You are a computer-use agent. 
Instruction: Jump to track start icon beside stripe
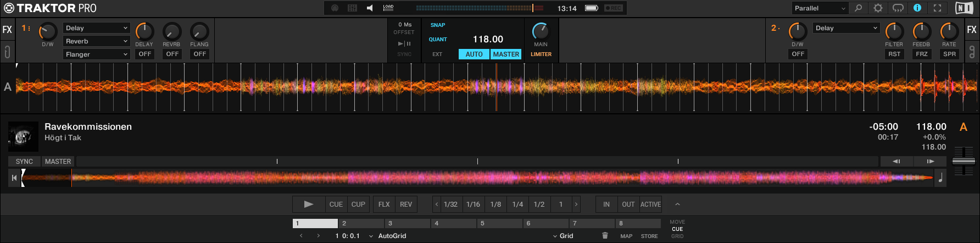pos(14,178)
